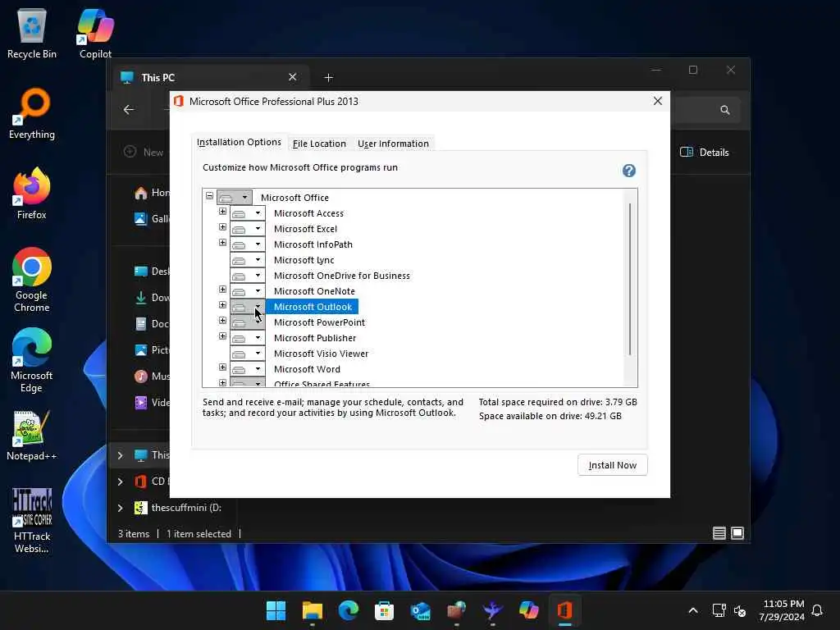Click "Microsoft Visio Viewer" tree label

pyautogui.click(x=321, y=354)
